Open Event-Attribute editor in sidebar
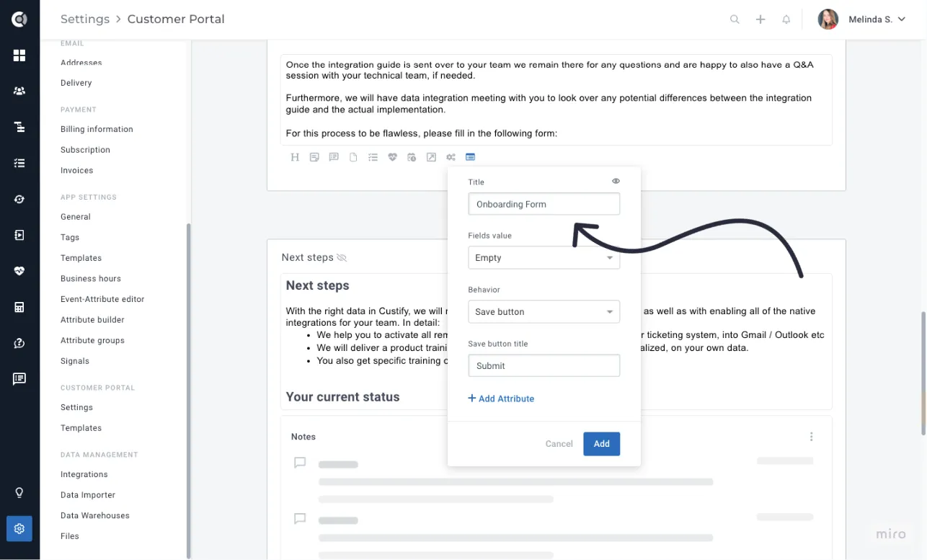 click(102, 299)
